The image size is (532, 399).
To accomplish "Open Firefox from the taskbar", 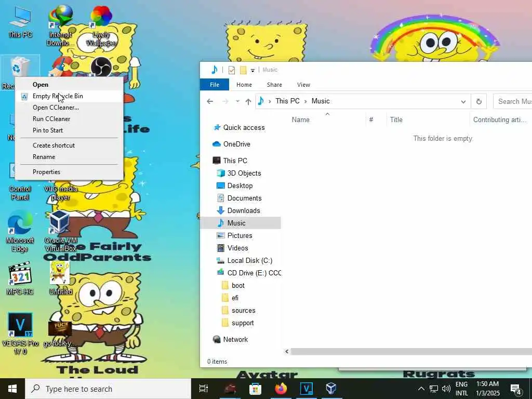I will 281,389.
